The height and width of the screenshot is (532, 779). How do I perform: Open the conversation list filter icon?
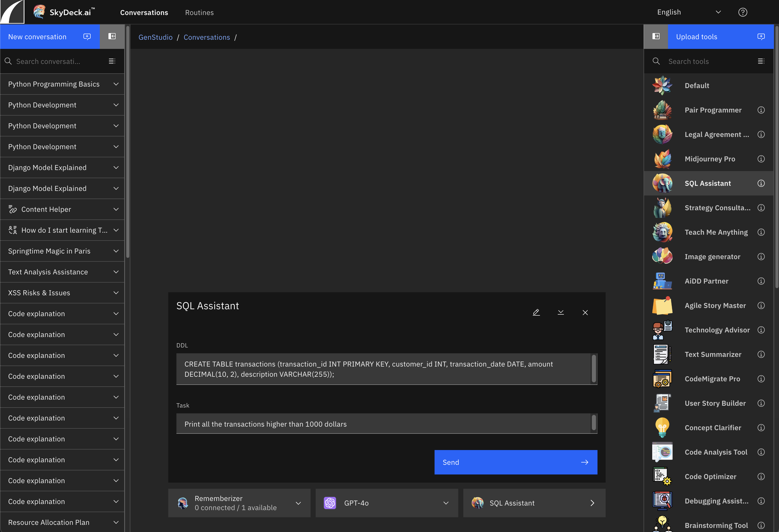112,61
